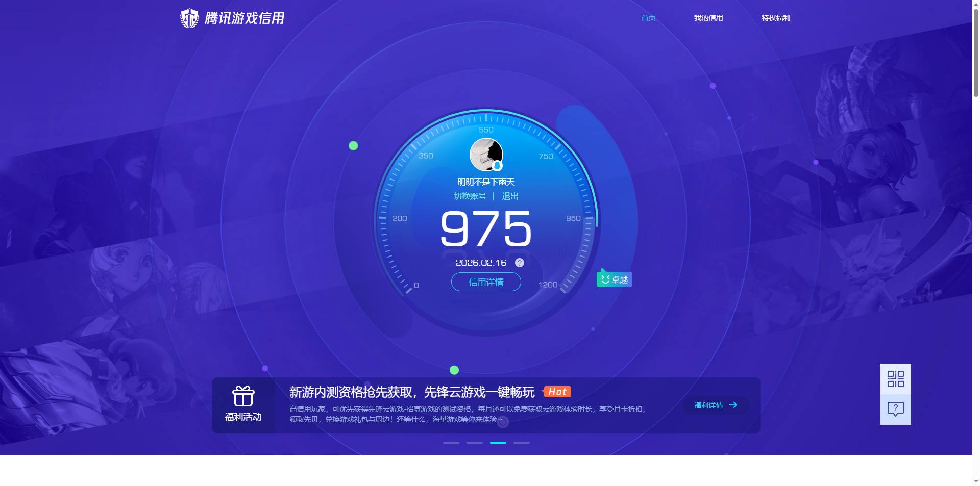Click the feedback question-bubble icon
Viewport: 980px width, 486px height.
tap(895, 408)
